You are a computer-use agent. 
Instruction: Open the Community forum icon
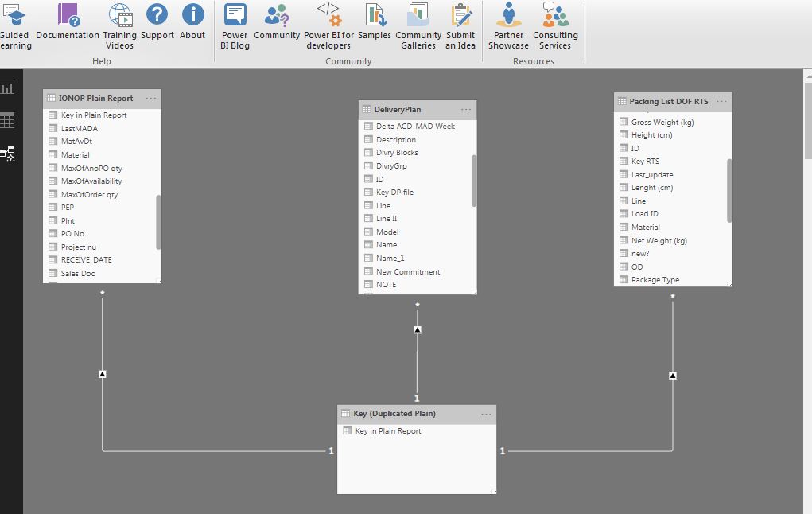[277, 15]
